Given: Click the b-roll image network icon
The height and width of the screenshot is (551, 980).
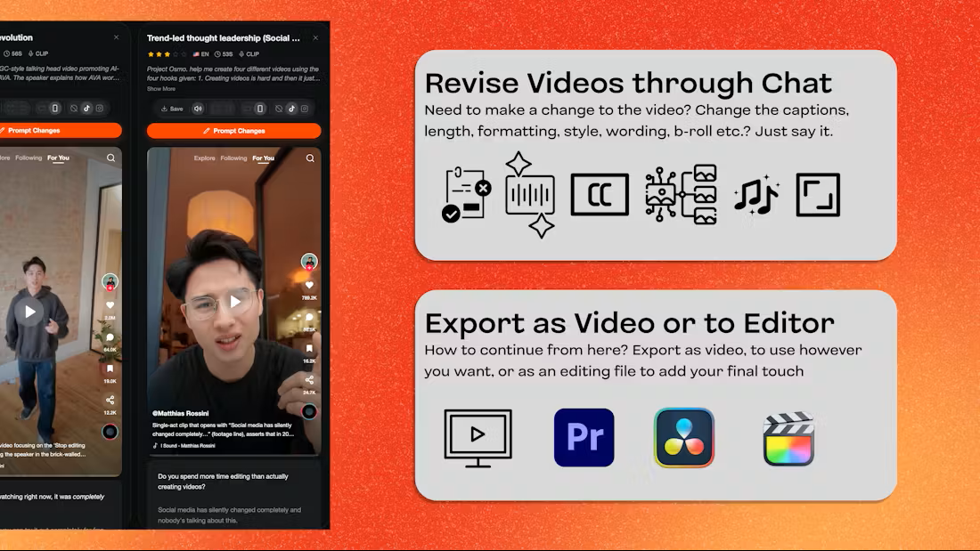Looking at the screenshot, I should 682,194.
